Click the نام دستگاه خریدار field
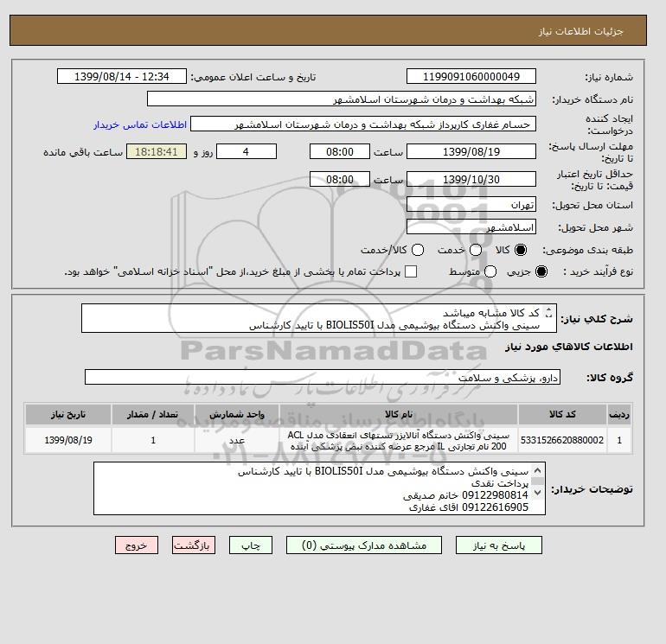This screenshot has height=644, width=666. pyautogui.click(x=342, y=99)
